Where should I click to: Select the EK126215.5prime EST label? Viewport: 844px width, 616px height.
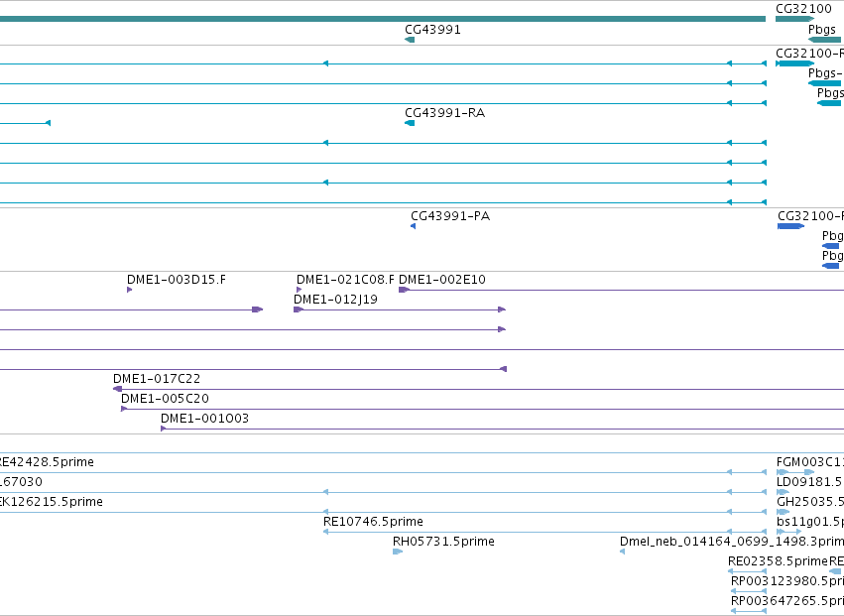coord(52,502)
